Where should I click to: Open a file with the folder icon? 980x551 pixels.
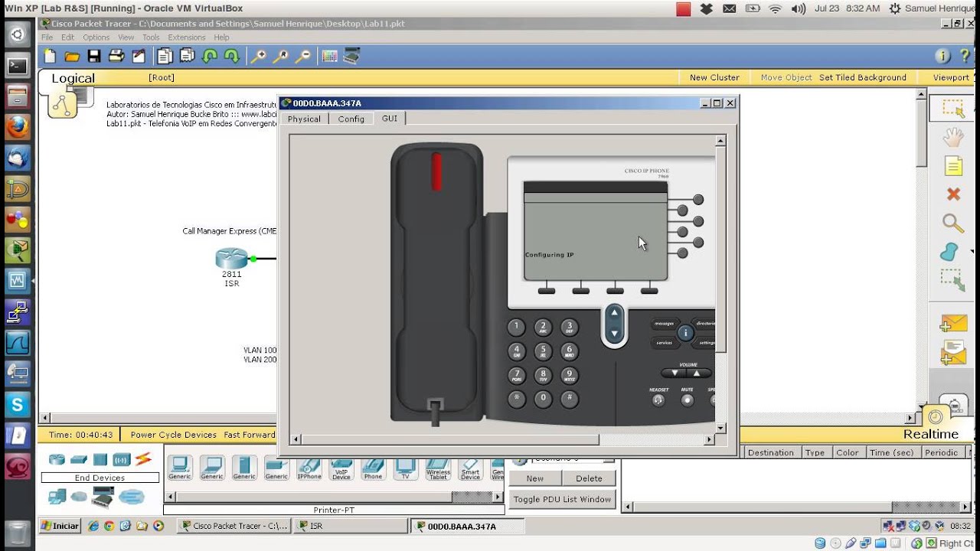click(72, 56)
